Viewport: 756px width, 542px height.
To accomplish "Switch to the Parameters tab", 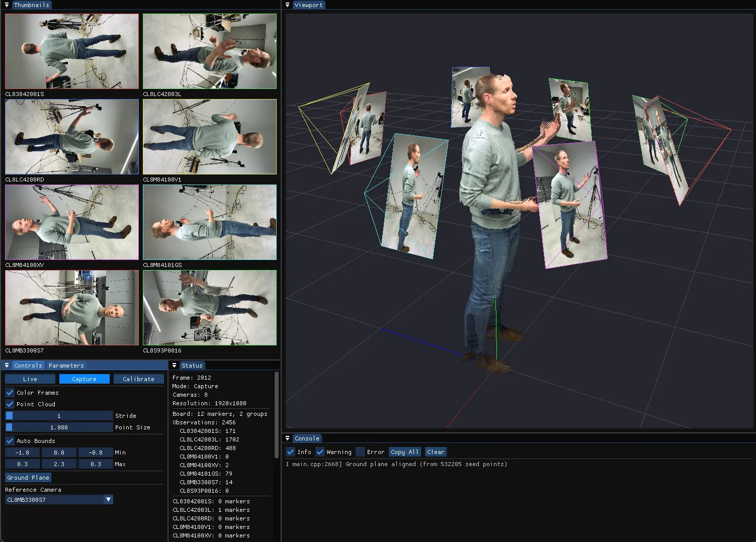I will [x=66, y=366].
